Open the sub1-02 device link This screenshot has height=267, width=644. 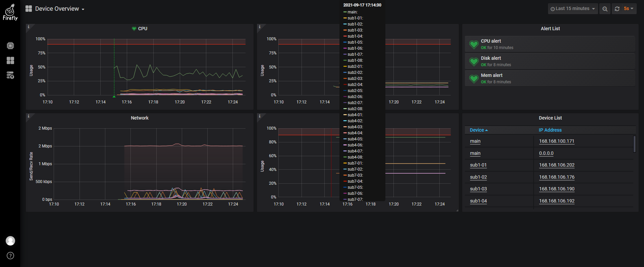[x=478, y=177]
